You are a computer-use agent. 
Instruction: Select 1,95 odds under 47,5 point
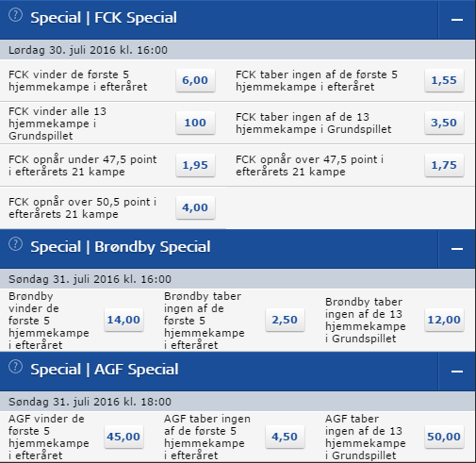click(195, 165)
